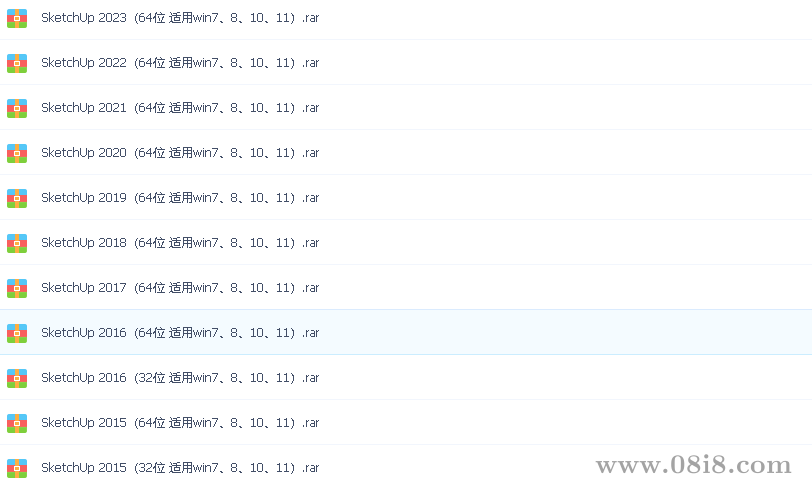
Task: Open the SketchUp 2019 rar file name
Action: coord(180,198)
